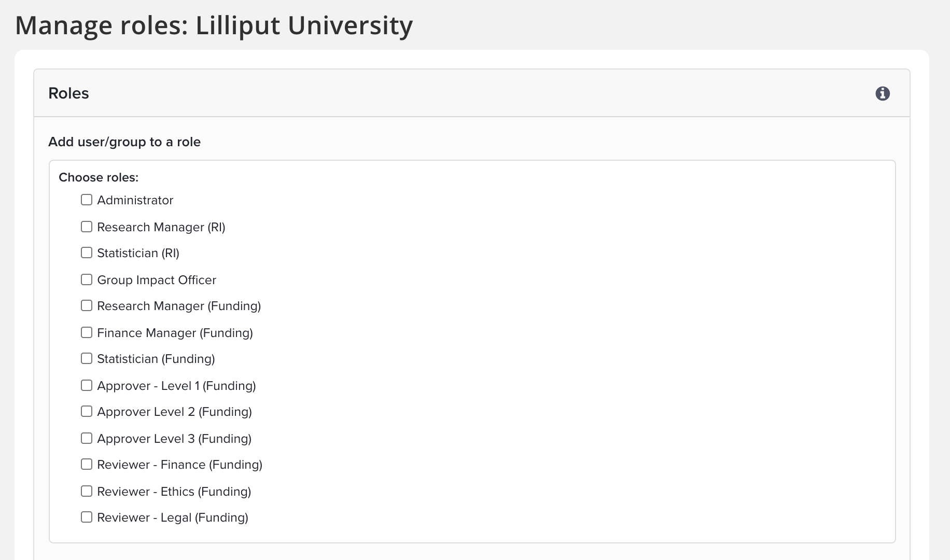Click the Group Impact Officer label
The image size is (950, 560).
(156, 280)
